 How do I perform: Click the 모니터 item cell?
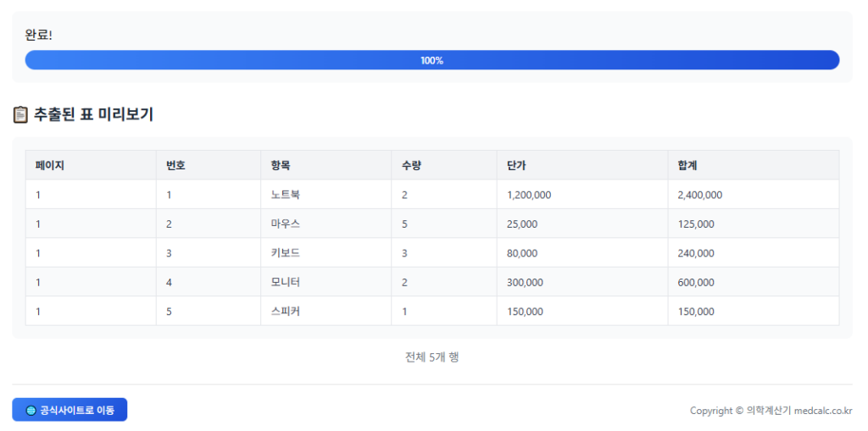pos(285,282)
